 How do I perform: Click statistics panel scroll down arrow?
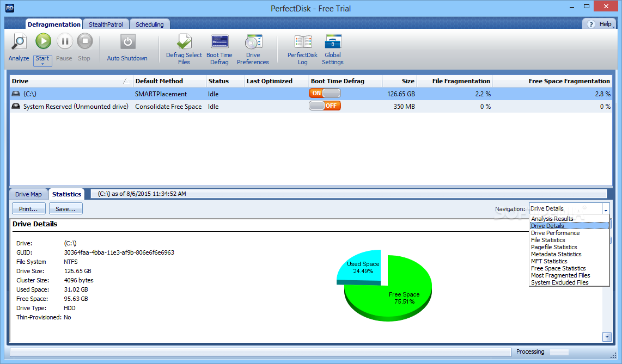tap(607, 337)
